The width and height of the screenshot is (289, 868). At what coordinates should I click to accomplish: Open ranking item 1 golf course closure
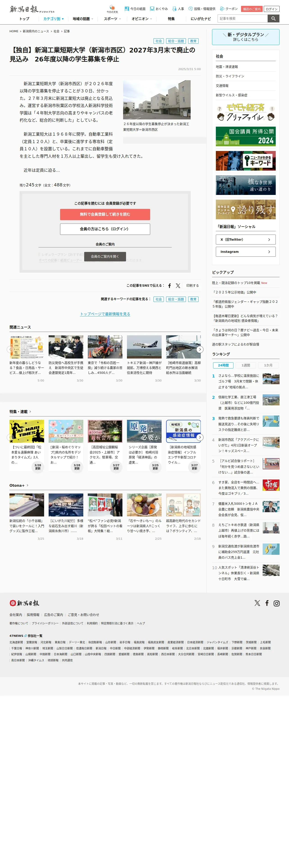tap(246, 381)
